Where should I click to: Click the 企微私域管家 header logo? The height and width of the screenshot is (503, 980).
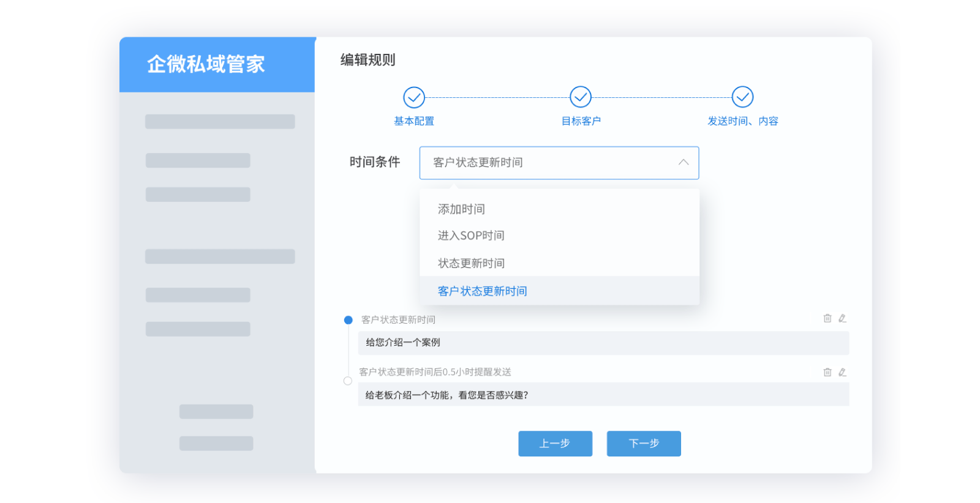pyautogui.click(x=206, y=64)
